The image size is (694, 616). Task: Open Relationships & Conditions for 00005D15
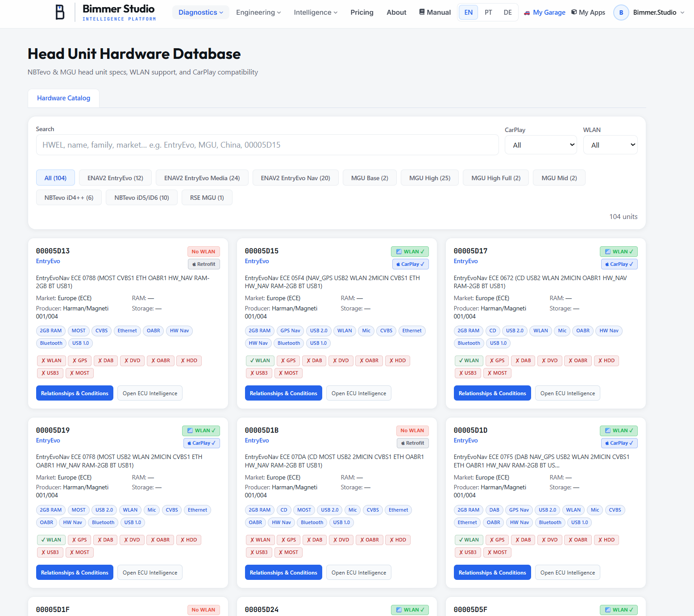[x=283, y=393]
